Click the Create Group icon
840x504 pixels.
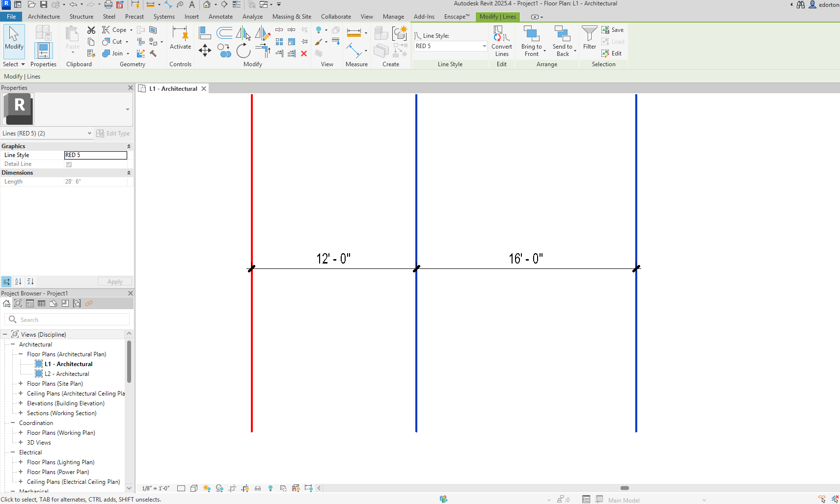point(400,33)
